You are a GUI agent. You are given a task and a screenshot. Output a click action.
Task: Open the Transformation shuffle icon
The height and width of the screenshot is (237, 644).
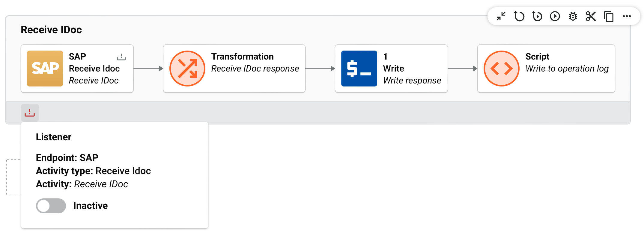point(187,69)
